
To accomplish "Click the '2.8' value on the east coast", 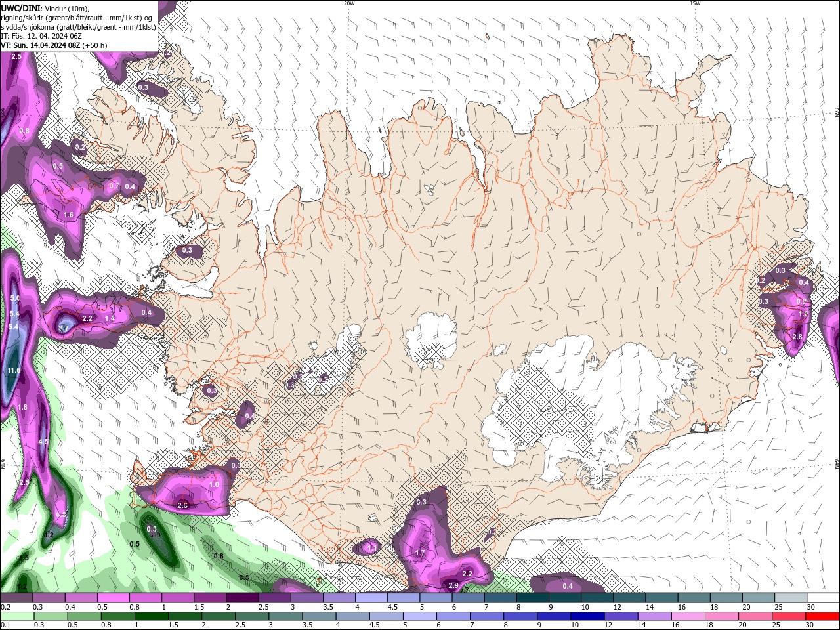I will click(x=797, y=337).
